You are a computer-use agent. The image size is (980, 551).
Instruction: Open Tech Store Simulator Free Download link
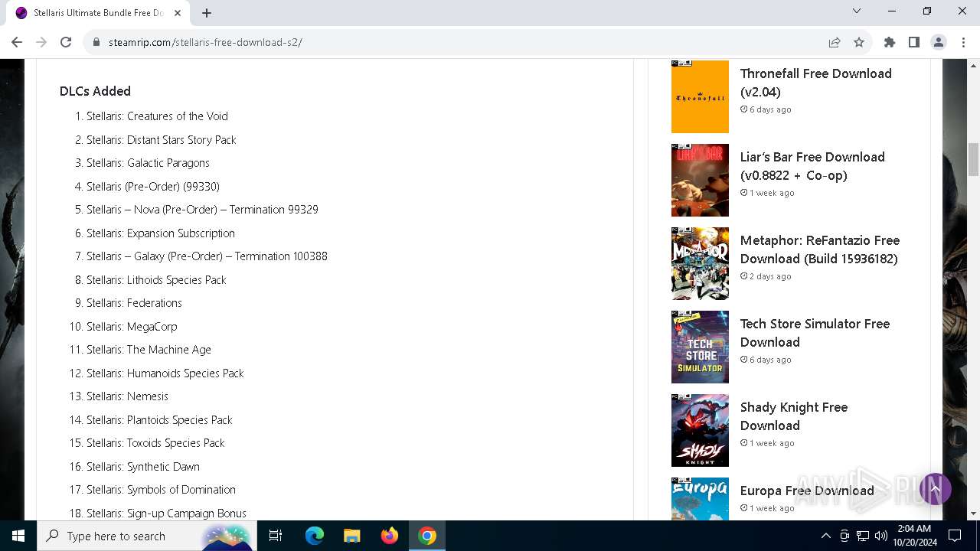(x=815, y=333)
